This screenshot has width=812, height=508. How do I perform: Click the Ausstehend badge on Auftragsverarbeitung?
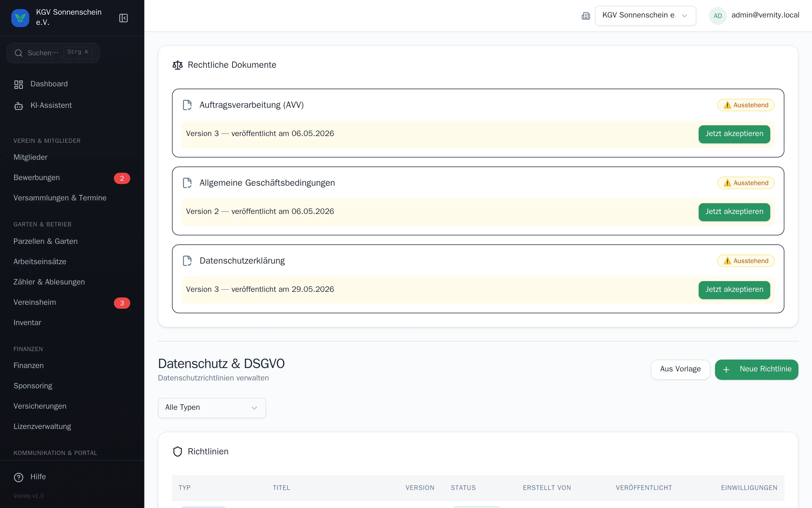coord(745,105)
